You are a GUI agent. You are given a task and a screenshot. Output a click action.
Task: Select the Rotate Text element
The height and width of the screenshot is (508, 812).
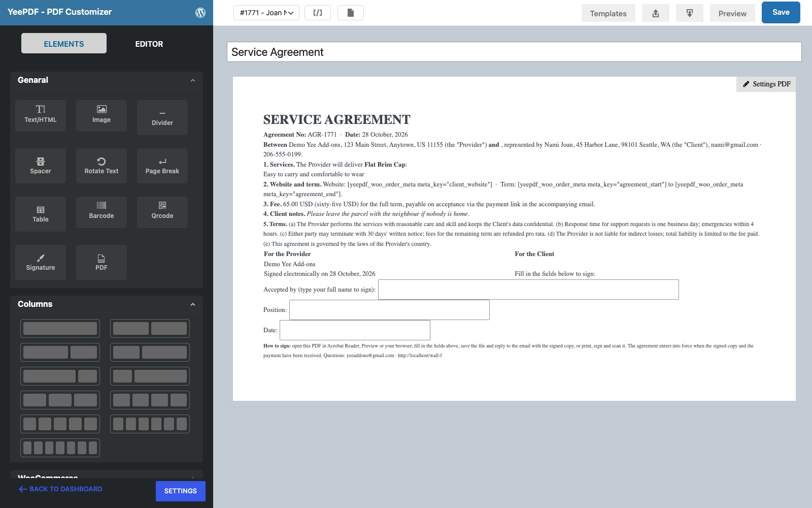tap(101, 166)
